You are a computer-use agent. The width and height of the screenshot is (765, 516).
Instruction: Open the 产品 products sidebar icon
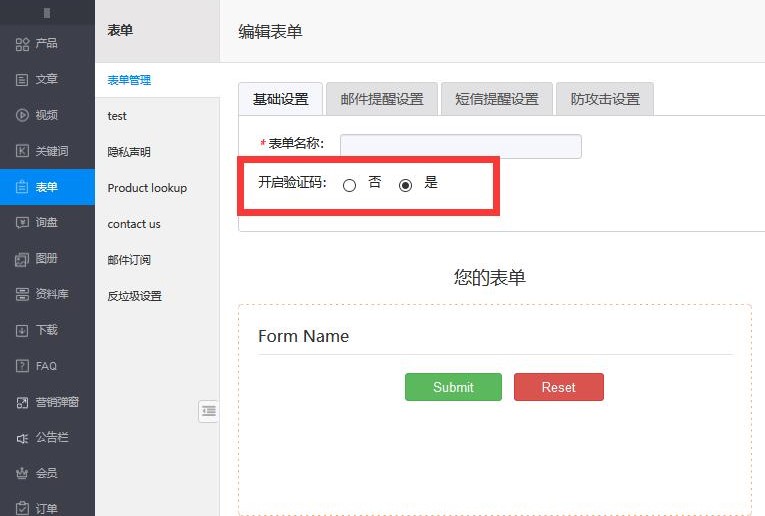tap(22, 43)
